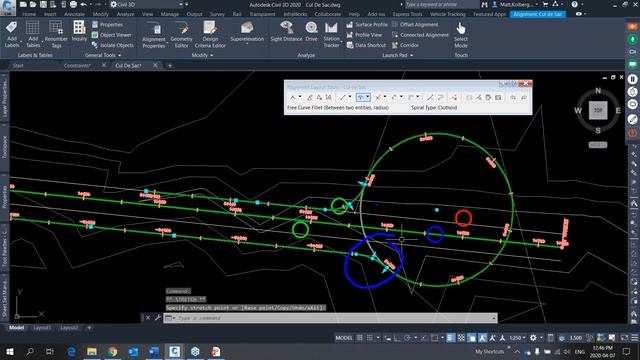Open the Home ribbon tab
This screenshot has width=640, height=360.
pyautogui.click(x=29, y=14)
